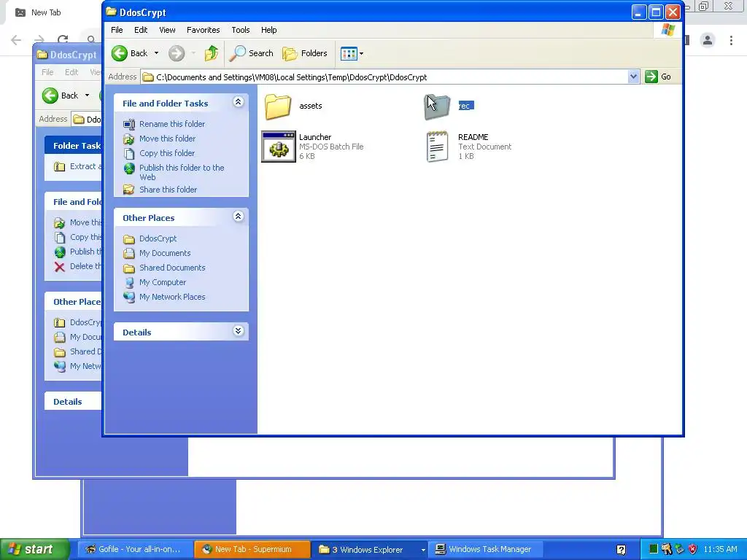Click Publish this folder to the Web
The height and width of the screenshot is (560, 747).
tap(182, 172)
